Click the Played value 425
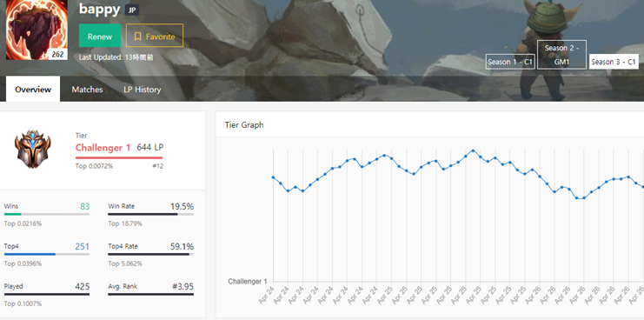644x320 pixels. point(83,286)
